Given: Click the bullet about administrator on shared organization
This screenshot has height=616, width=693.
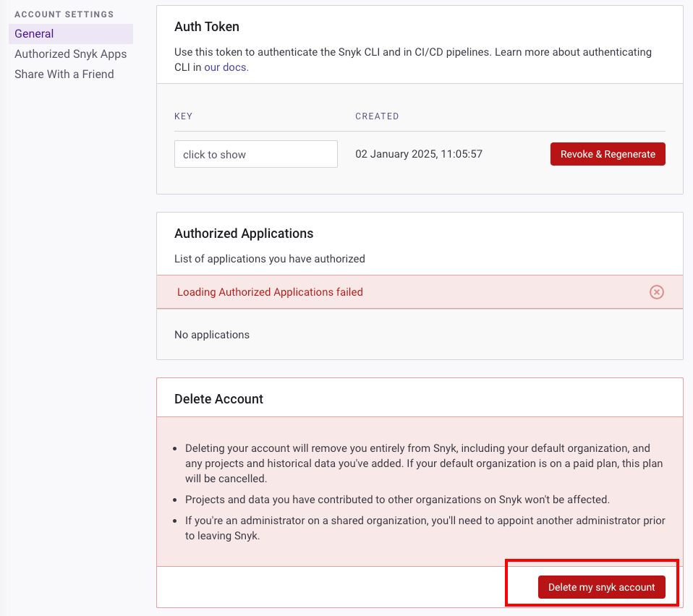Looking at the screenshot, I should (425, 528).
